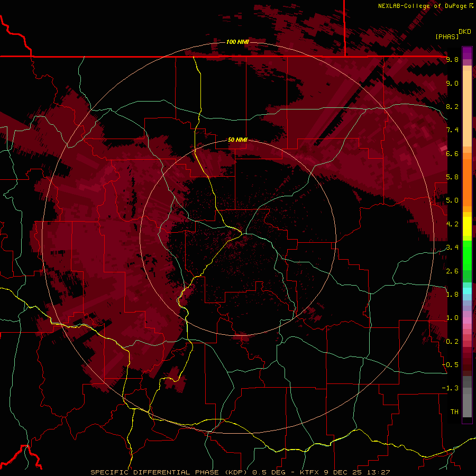Click the 9.0 value on the color scale
Screen dimensions: 476x476
[x=452, y=83]
